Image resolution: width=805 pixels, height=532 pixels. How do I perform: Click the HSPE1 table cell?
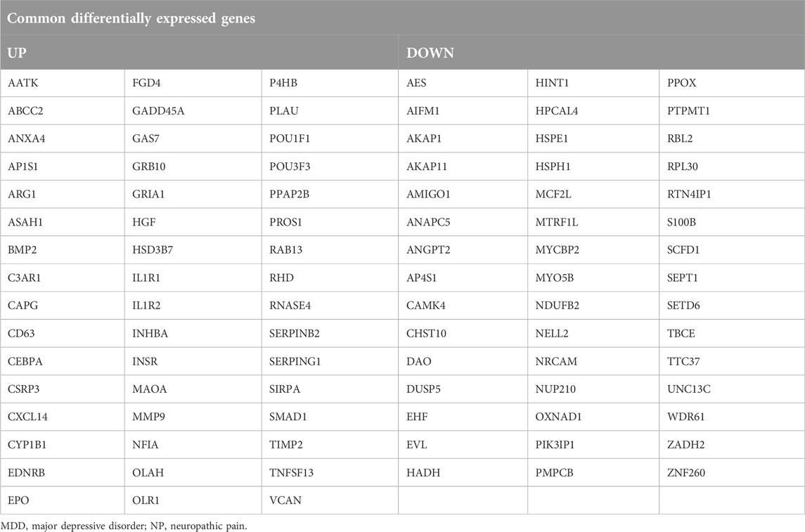593,138
